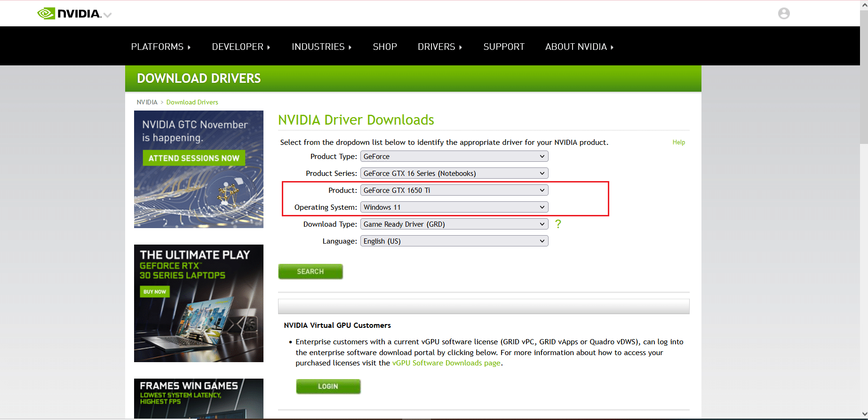
Task: Follow the vGPU Software Downloads page link
Action: (446, 363)
